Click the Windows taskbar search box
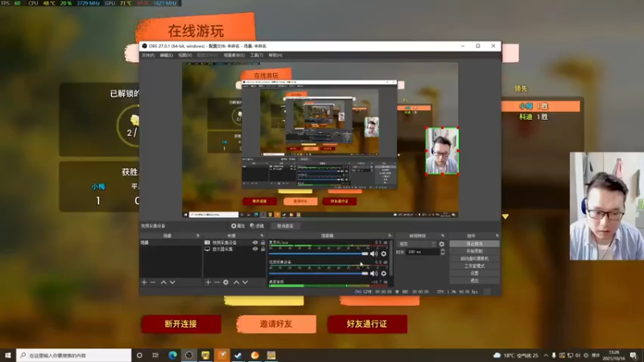The image size is (644, 362). 74,356
